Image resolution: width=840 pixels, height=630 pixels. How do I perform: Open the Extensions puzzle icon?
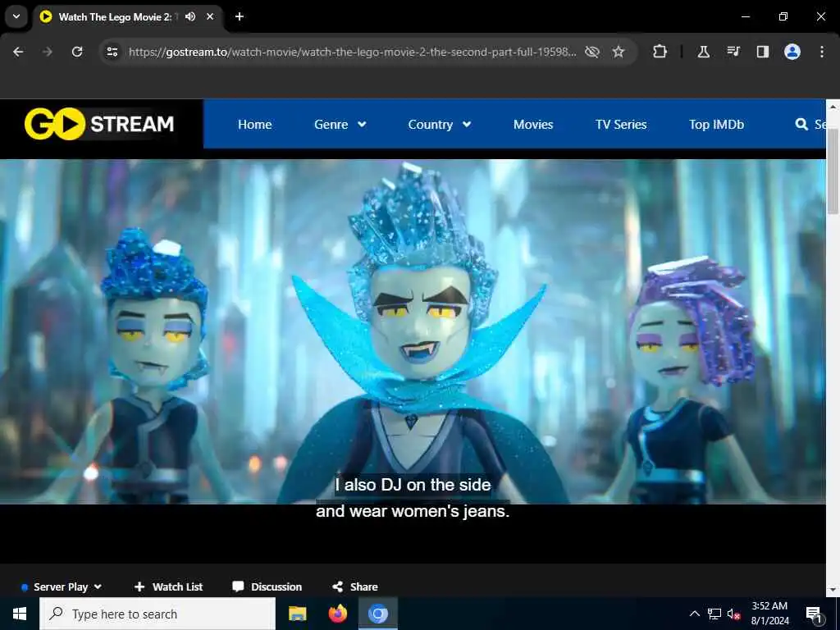(x=660, y=52)
